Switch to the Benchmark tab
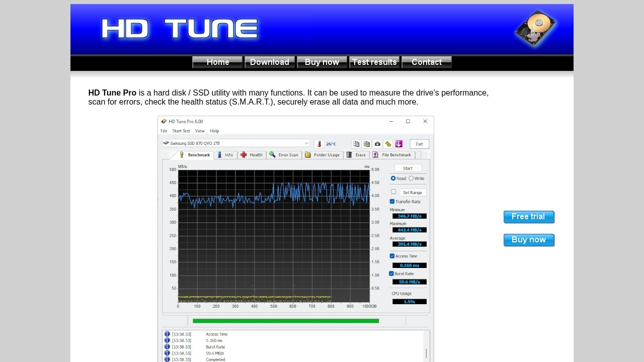Screen dimensions: 644x362 click(x=194, y=155)
